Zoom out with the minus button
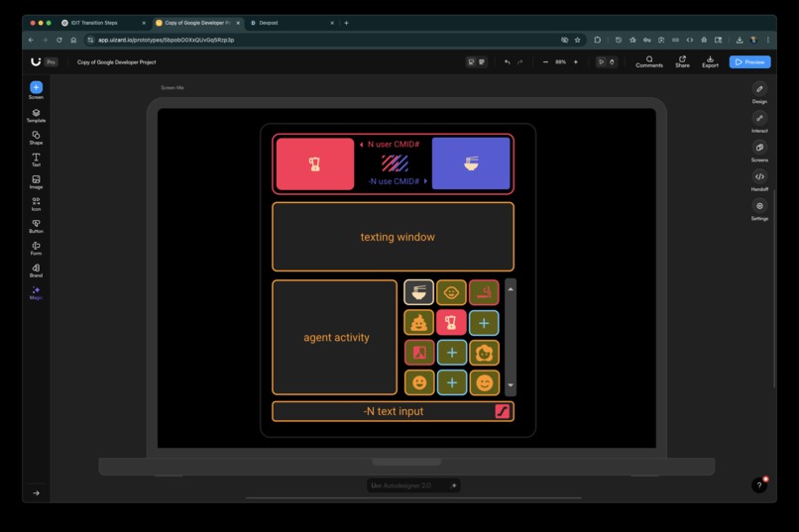 (x=545, y=62)
